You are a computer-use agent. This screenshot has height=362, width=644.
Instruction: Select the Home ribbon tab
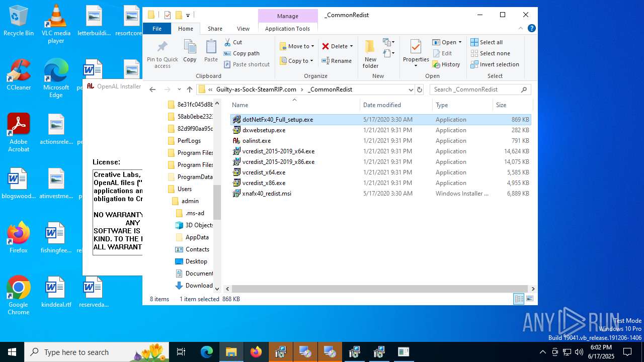pyautogui.click(x=185, y=29)
